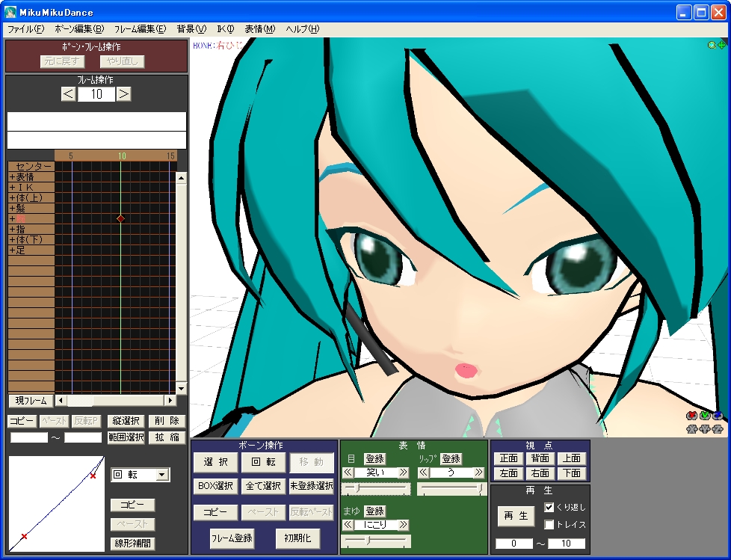Open the ファイル(F) menu

pyautogui.click(x=25, y=29)
